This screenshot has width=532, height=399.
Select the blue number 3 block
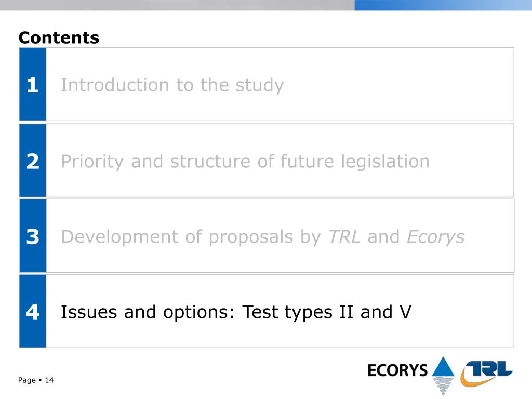[x=33, y=236]
